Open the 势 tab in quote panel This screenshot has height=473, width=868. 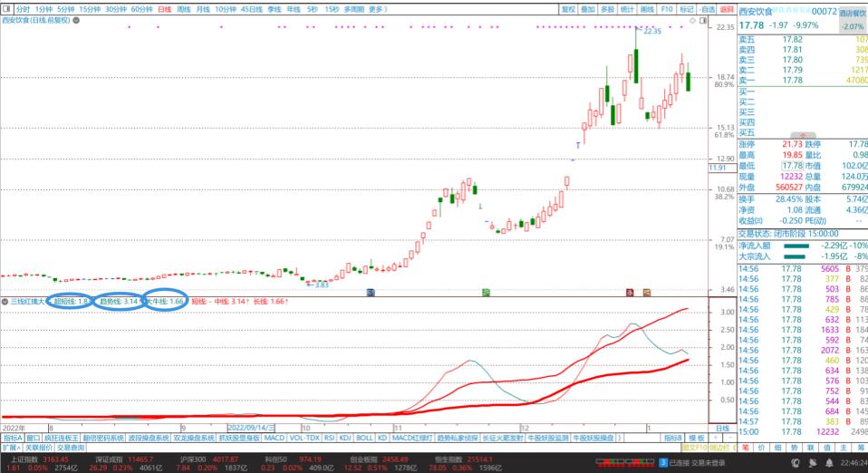tap(794, 448)
